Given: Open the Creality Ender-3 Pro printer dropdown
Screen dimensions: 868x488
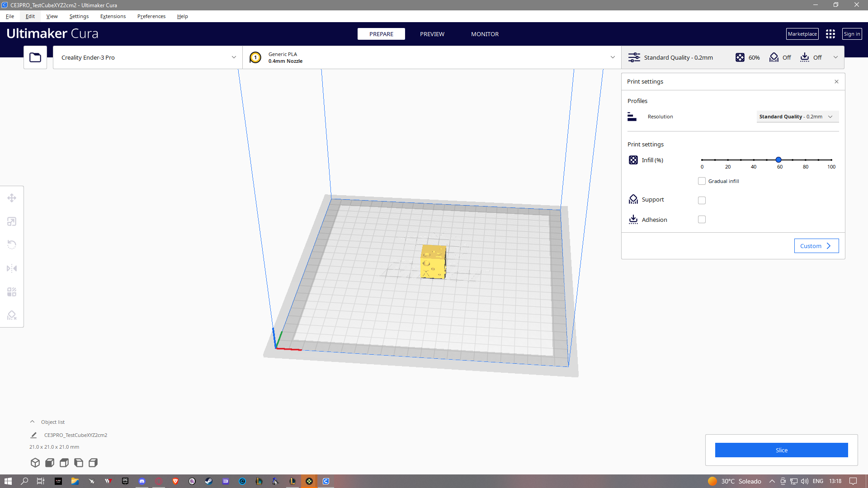Looking at the screenshot, I should pos(148,57).
